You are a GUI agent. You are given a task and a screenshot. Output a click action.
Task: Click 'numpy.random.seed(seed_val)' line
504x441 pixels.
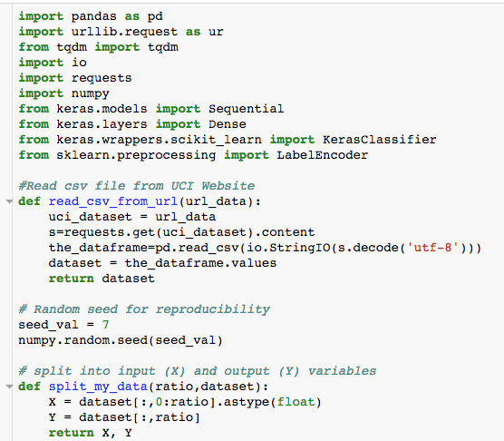121,340
